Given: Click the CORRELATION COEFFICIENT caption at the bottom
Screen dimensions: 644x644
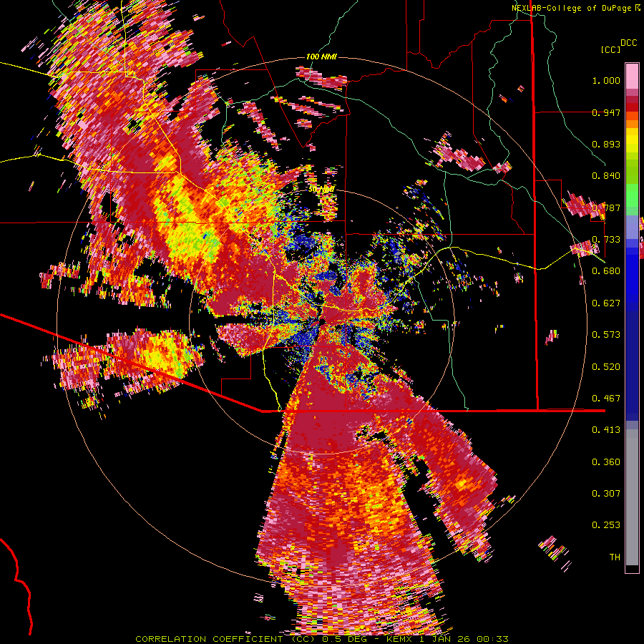Looking at the screenshot, I should 322,639.
